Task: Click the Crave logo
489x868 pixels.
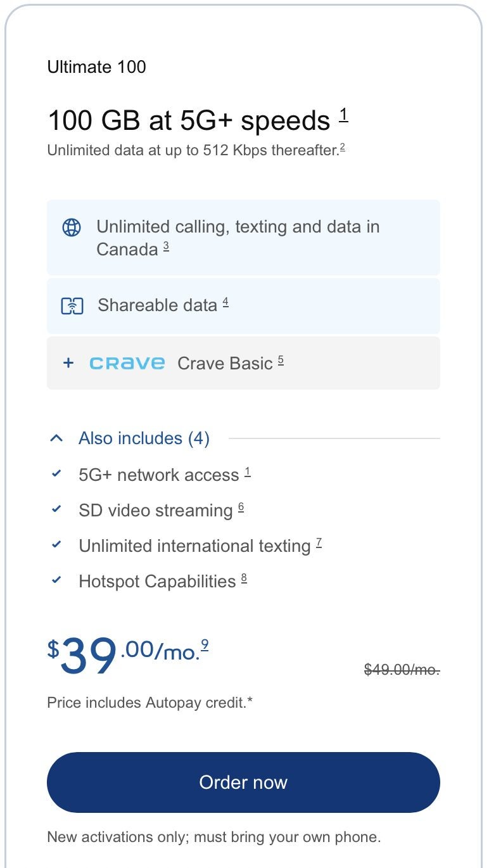Action: (127, 362)
